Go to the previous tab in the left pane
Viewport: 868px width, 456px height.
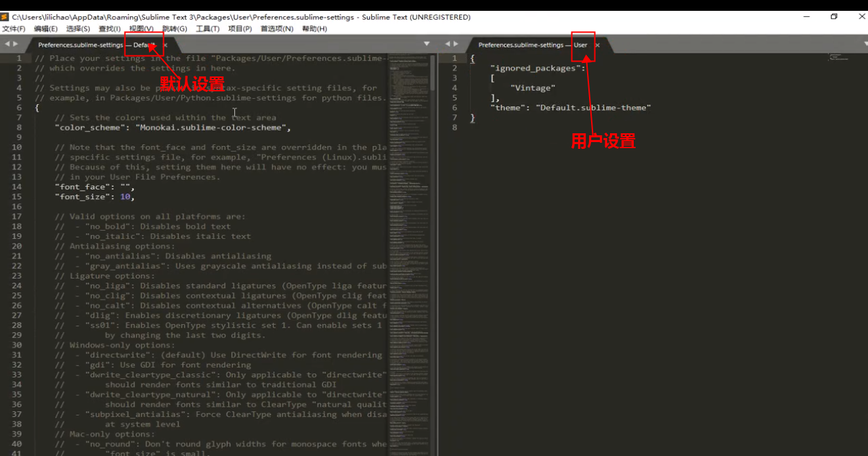point(7,44)
